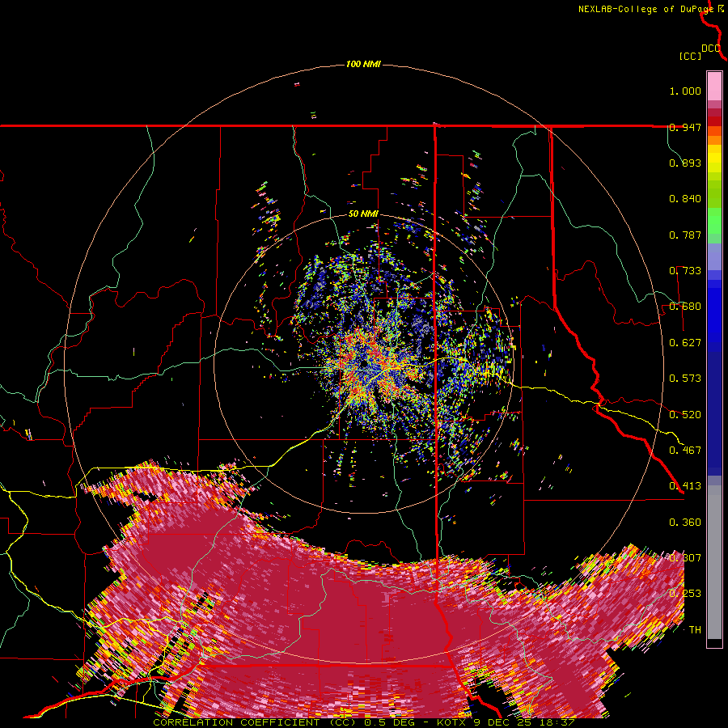
Task: Select the 0.520 scale value label
Action: pos(685,414)
